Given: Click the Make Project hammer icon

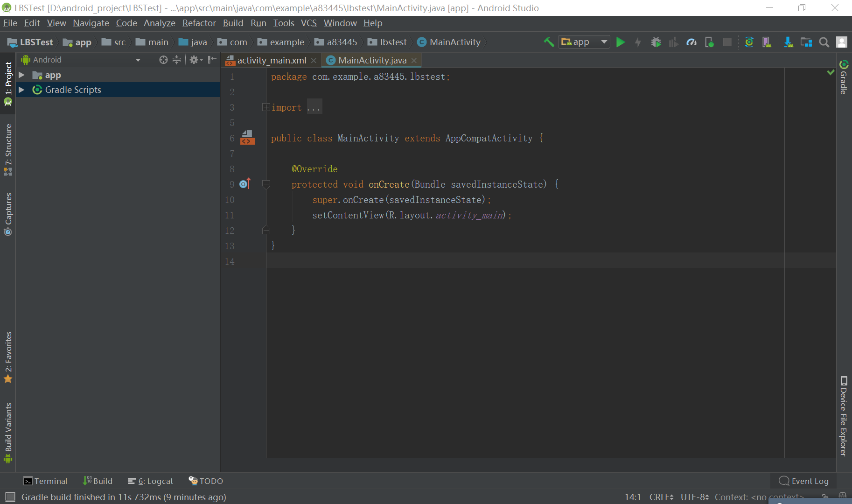Looking at the screenshot, I should (x=549, y=42).
